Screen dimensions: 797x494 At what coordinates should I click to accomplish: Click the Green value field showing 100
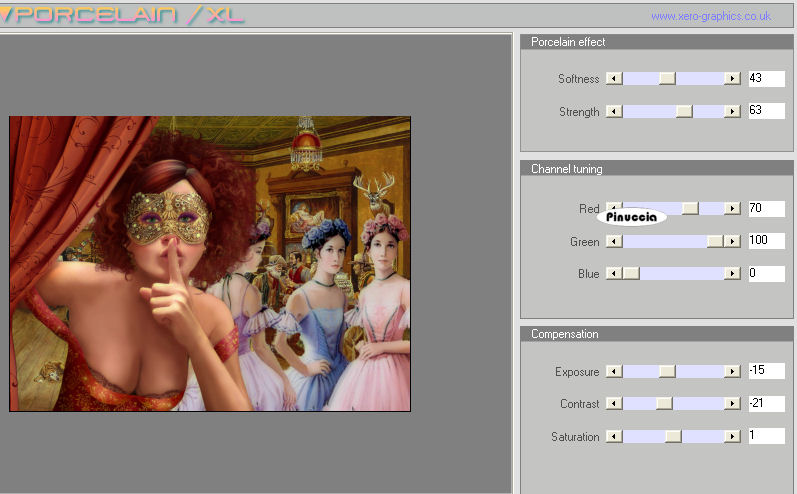tap(767, 240)
